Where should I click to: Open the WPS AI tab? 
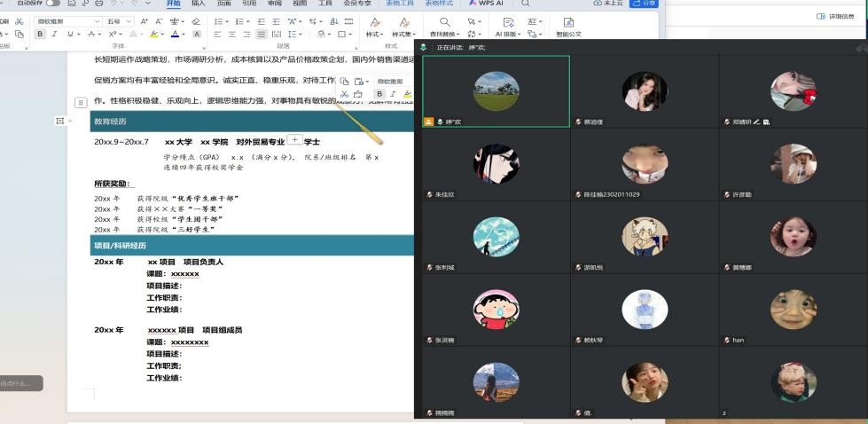[x=486, y=4]
